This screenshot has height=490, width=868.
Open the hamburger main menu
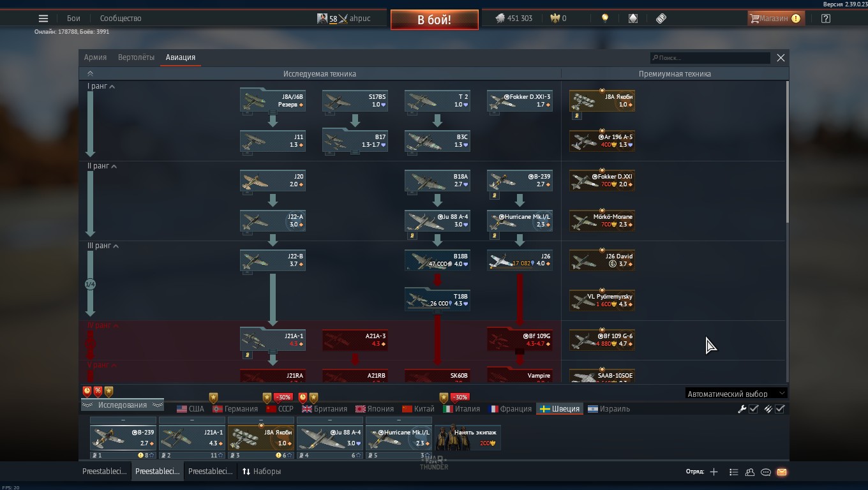[43, 19]
